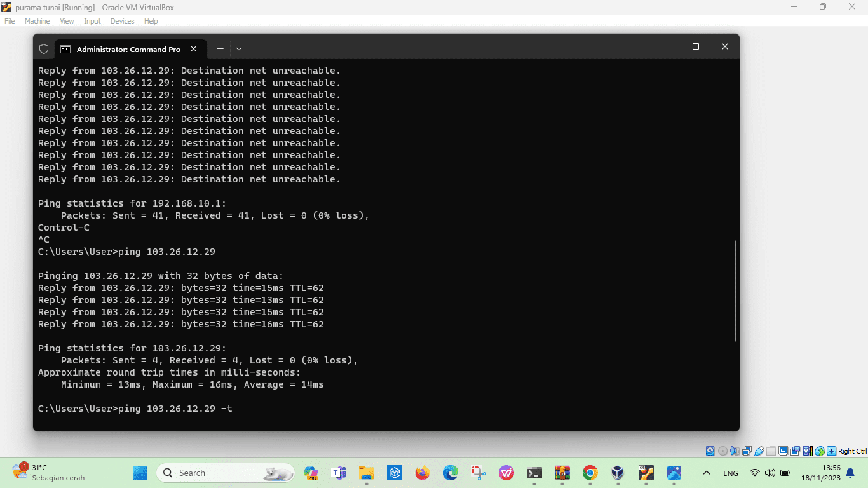This screenshot has height=488, width=868.
Task: Open the Photos app from taskbar
Action: tap(674, 473)
